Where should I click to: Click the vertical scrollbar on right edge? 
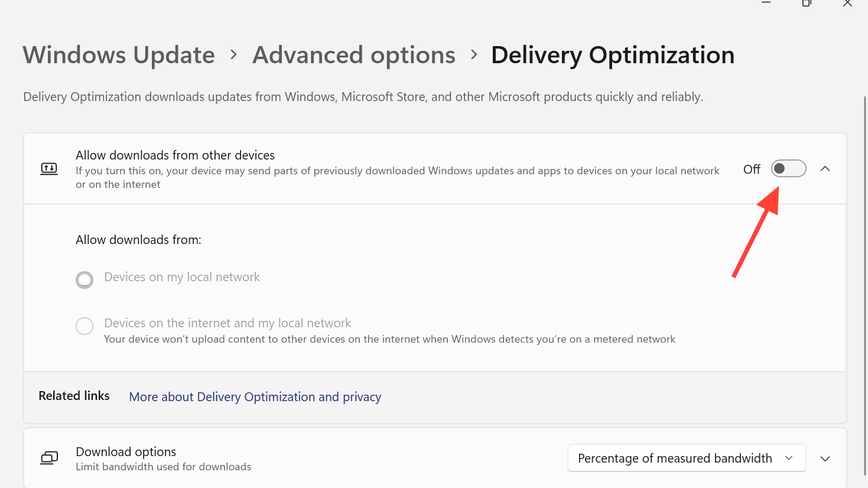click(865, 284)
